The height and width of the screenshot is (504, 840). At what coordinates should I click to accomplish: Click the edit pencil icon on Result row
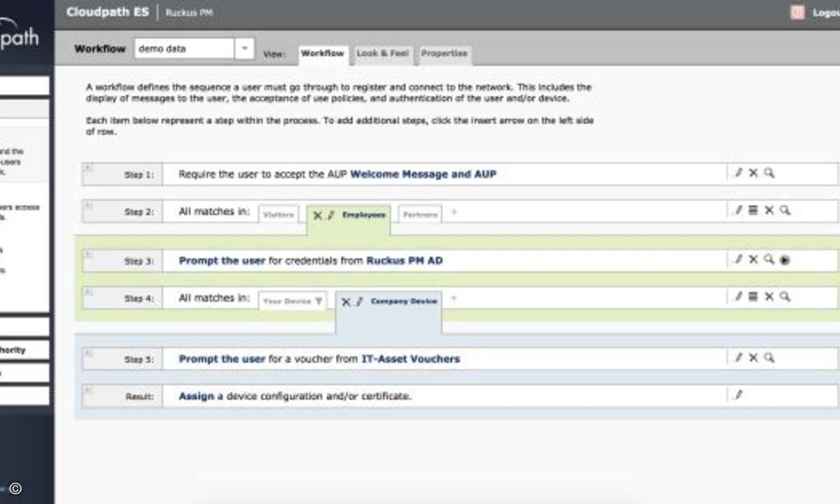point(738,395)
